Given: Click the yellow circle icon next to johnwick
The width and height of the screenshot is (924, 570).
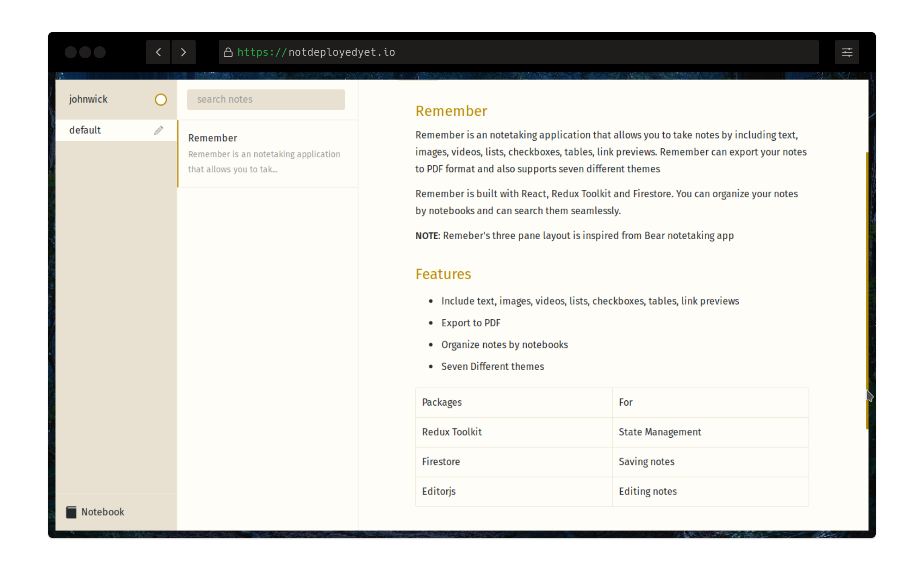Looking at the screenshot, I should [161, 100].
